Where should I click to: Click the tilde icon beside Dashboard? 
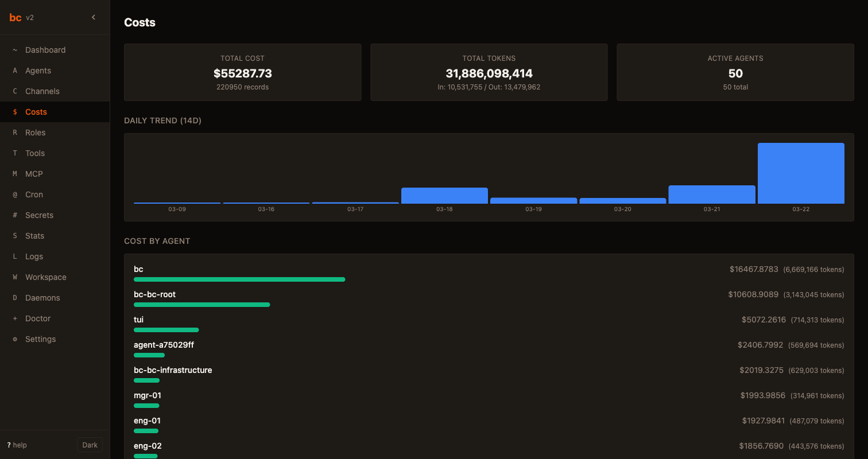click(15, 50)
